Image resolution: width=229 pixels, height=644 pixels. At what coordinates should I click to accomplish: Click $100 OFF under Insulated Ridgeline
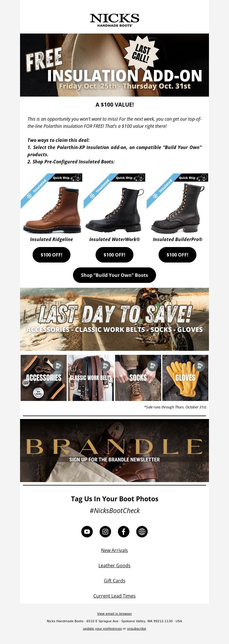[x=52, y=255]
